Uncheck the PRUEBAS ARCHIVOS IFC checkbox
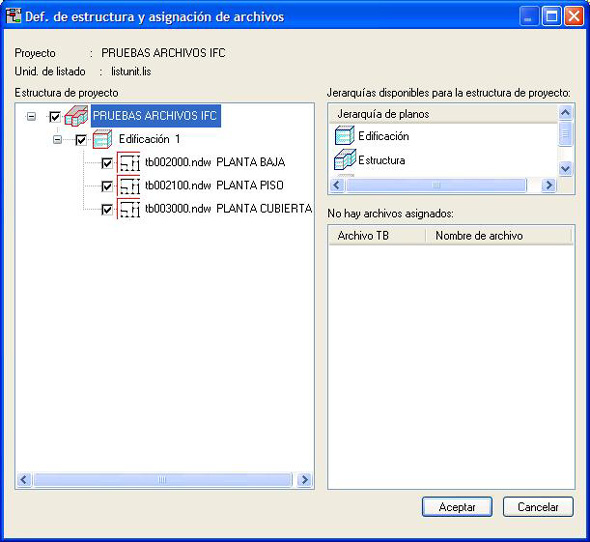590x542 pixels. 55,117
